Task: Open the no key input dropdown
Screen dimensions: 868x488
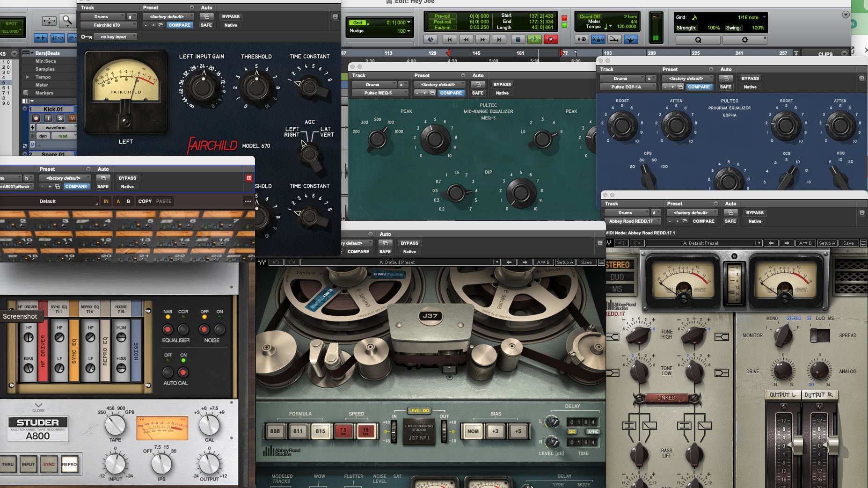Action: coord(116,37)
